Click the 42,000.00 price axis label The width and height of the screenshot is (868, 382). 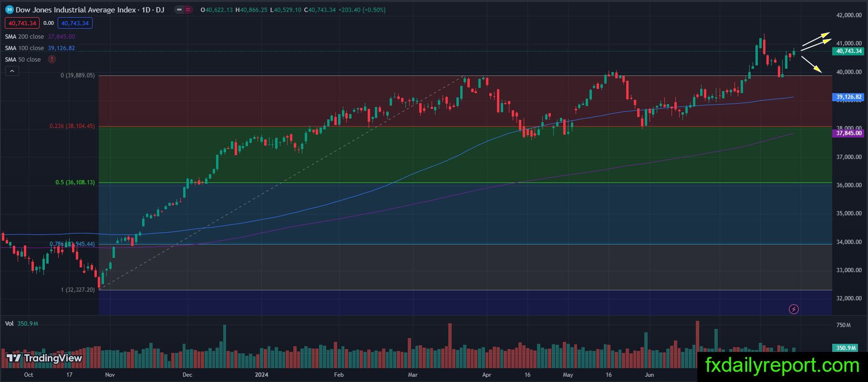[849, 15]
